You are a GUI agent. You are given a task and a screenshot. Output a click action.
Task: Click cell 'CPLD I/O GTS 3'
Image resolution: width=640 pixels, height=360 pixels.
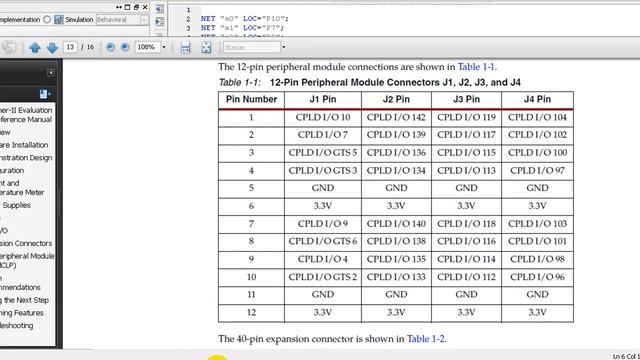click(x=323, y=170)
